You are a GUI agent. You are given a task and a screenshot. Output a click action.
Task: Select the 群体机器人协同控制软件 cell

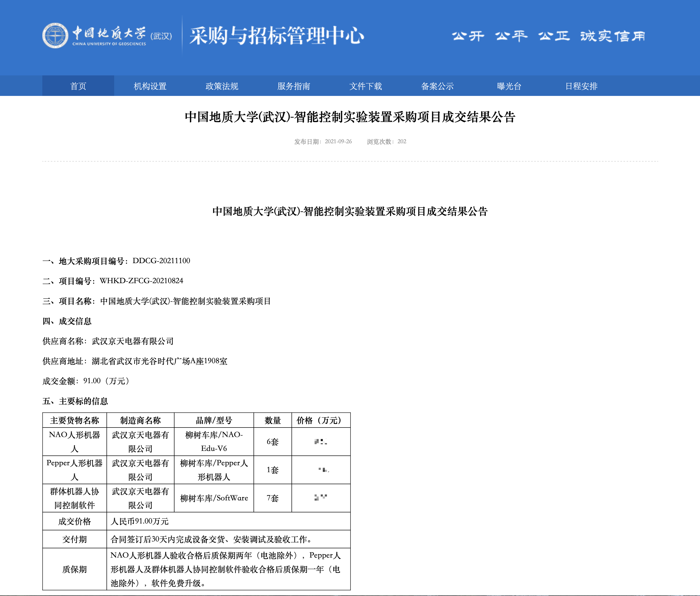pyautogui.click(x=75, y=498)
